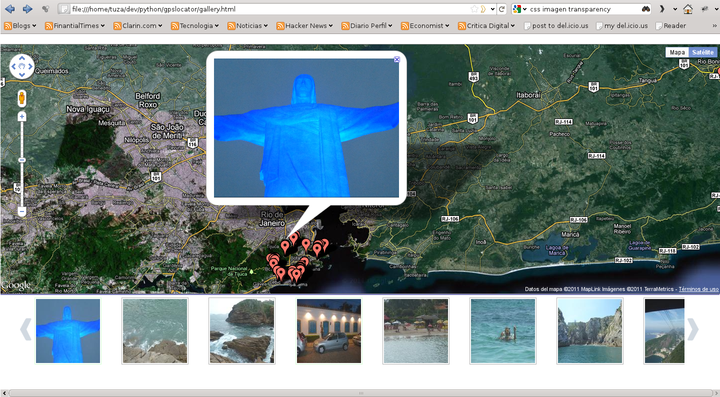
Task: Select the swimmers in water thumbnail
Action: point(503,331)
